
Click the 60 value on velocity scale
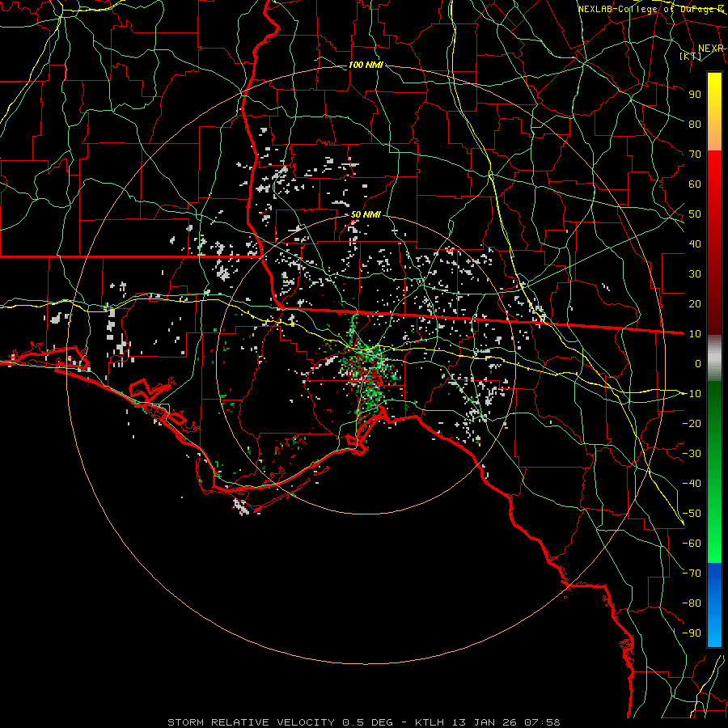695,184
